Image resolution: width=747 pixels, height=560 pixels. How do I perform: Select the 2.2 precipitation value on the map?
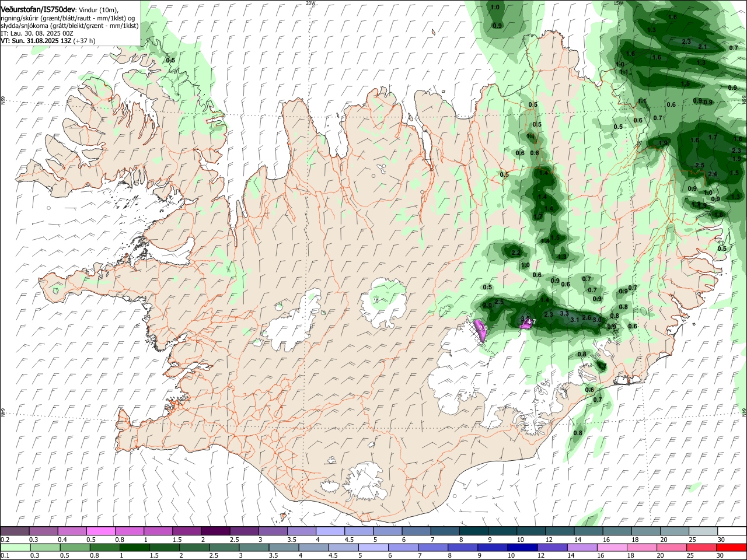coord(516,253)
